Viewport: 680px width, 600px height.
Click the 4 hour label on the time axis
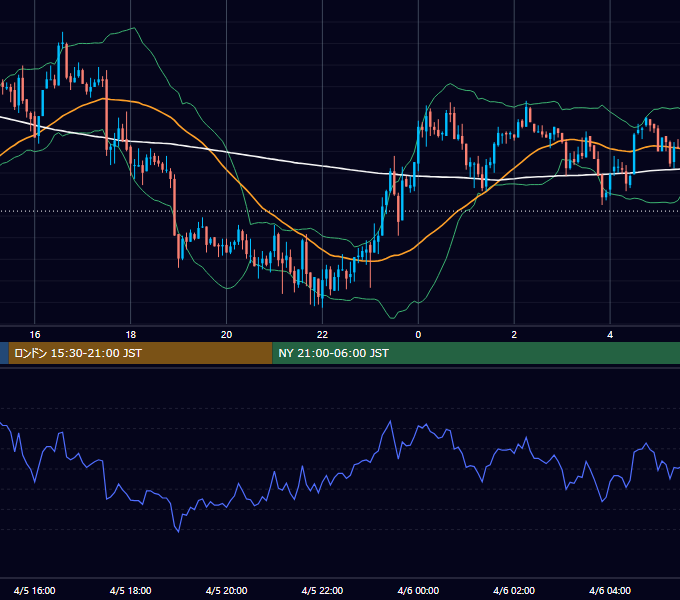click(x=610, y=335)
